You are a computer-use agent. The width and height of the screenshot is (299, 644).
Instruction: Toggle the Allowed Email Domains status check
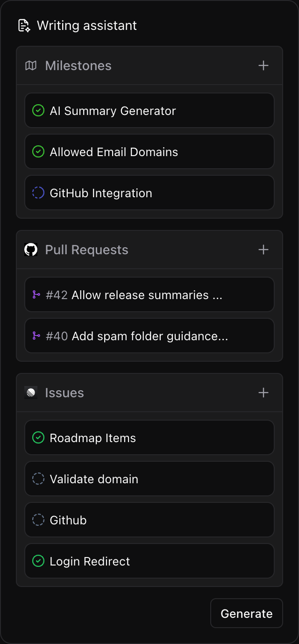tap(38, 152)
